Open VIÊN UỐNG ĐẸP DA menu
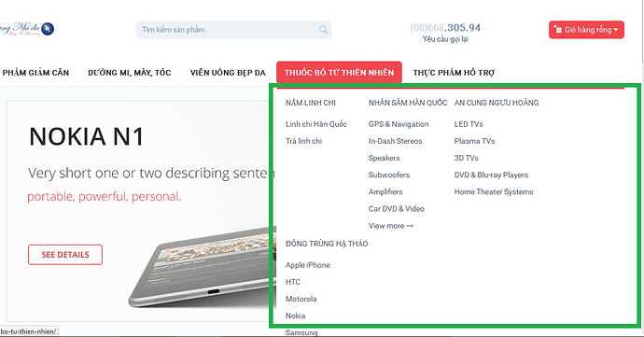This screenshot has height=337, width=644. 228,73
